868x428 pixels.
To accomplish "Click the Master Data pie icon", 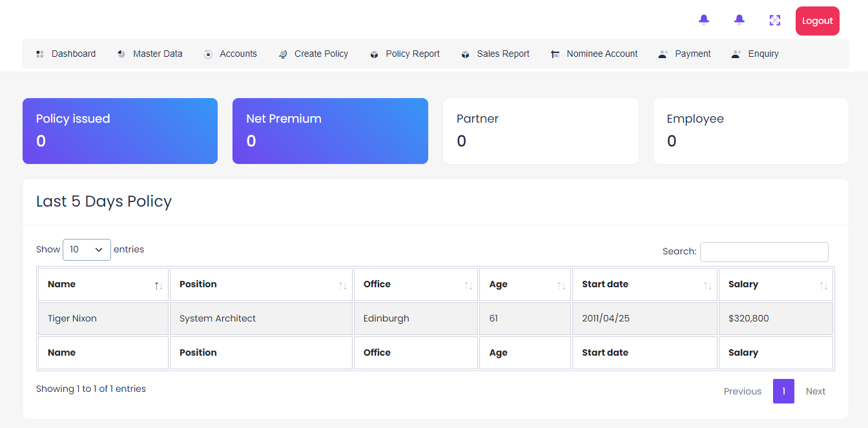I will [121, 54].
